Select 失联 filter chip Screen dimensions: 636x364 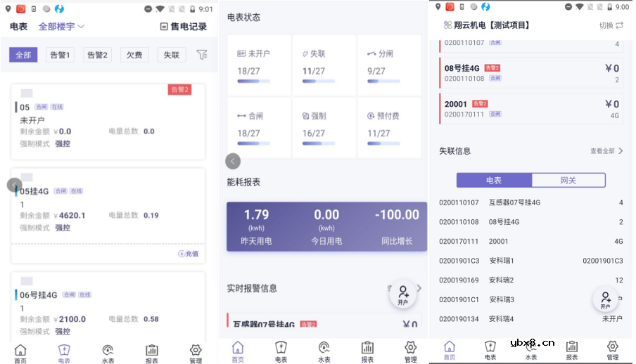click(x=172, y=55)
